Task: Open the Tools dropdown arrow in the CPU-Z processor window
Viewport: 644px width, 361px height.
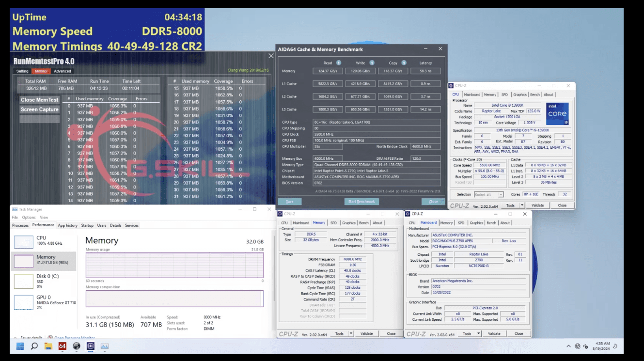Action: 522,205
